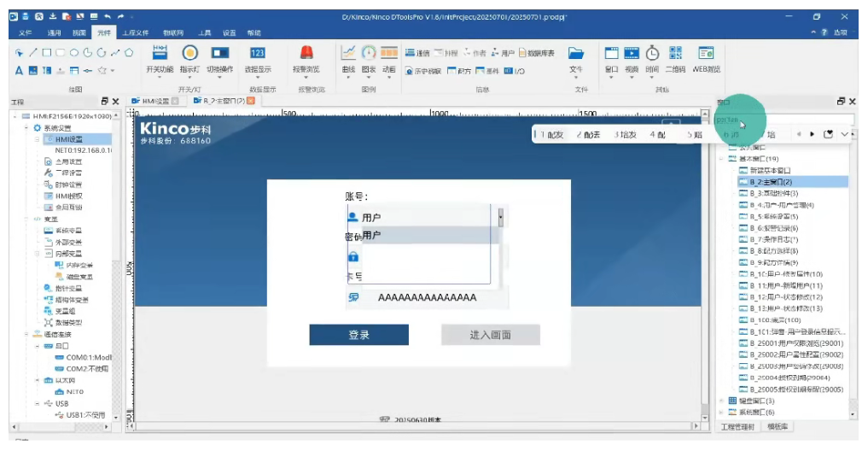Select the 切换操作 toggle switch component
This screenshot has width=868, height=457.
tap(219, 53)
